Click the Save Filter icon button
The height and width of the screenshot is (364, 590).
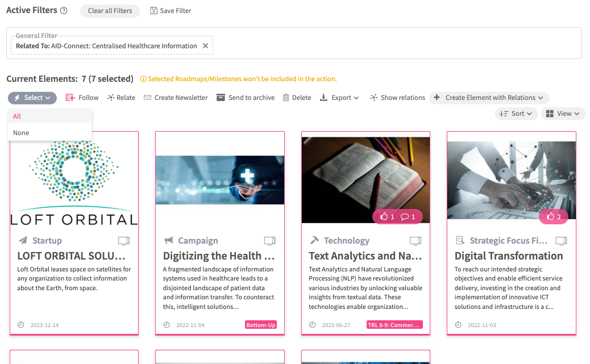tap(154, 11)
